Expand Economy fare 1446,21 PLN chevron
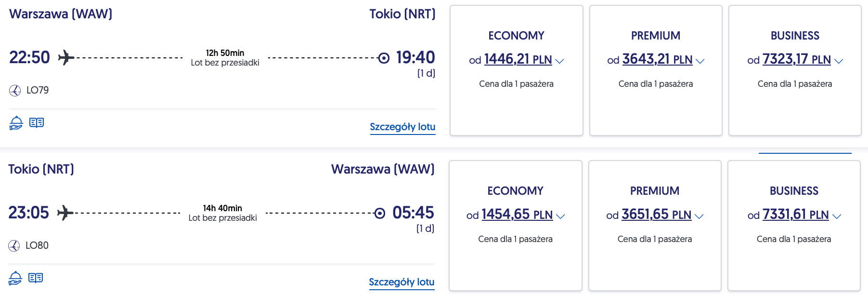 tap(559, 61)
